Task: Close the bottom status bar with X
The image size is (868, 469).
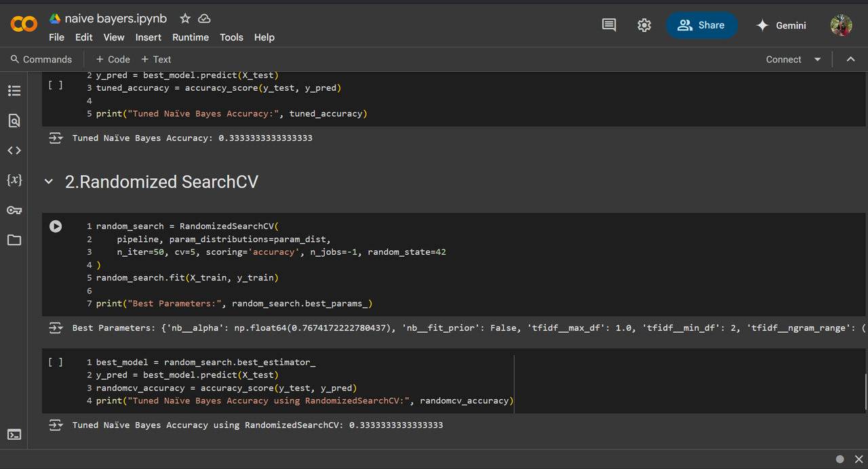Action: click(859, 459)
